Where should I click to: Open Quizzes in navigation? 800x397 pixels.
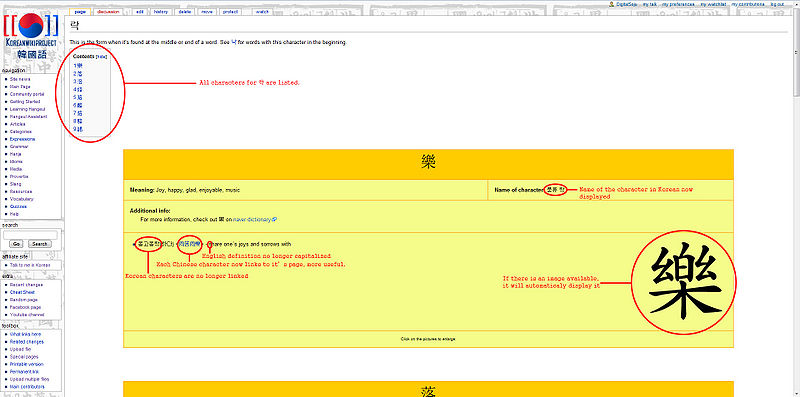18,207
